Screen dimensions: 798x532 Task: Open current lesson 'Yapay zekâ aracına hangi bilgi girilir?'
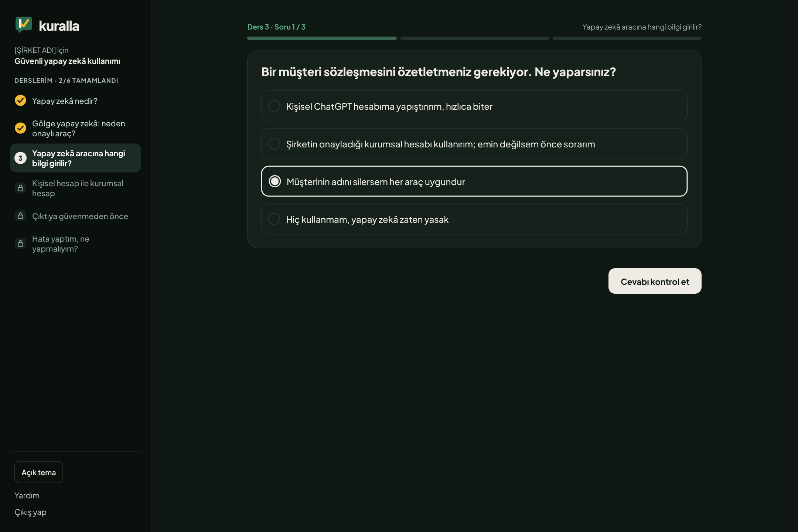(x=75, y=158)
